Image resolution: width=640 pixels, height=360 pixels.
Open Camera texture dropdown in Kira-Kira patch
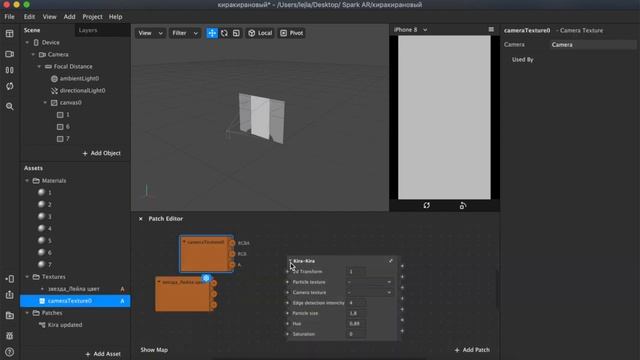point(369,293)
